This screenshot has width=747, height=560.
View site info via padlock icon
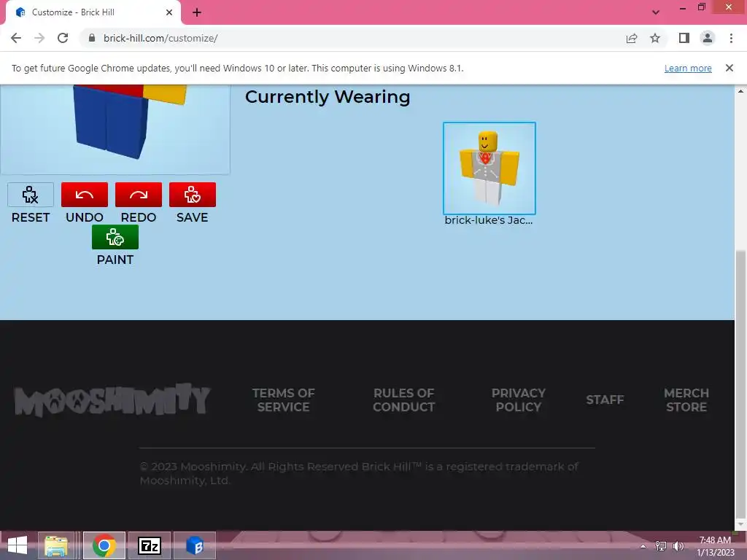coord(92,38)
